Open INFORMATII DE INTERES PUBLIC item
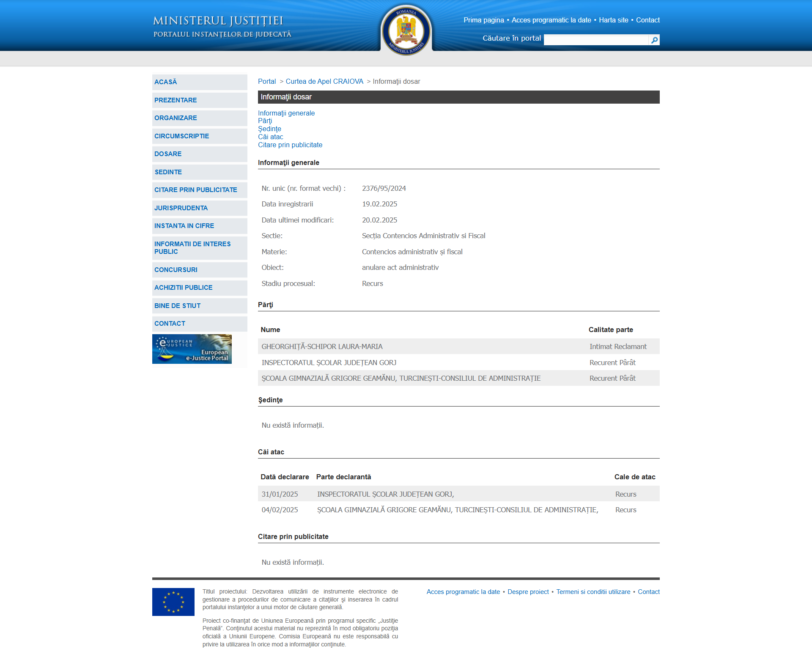The image size is (812, 654). 200,248
